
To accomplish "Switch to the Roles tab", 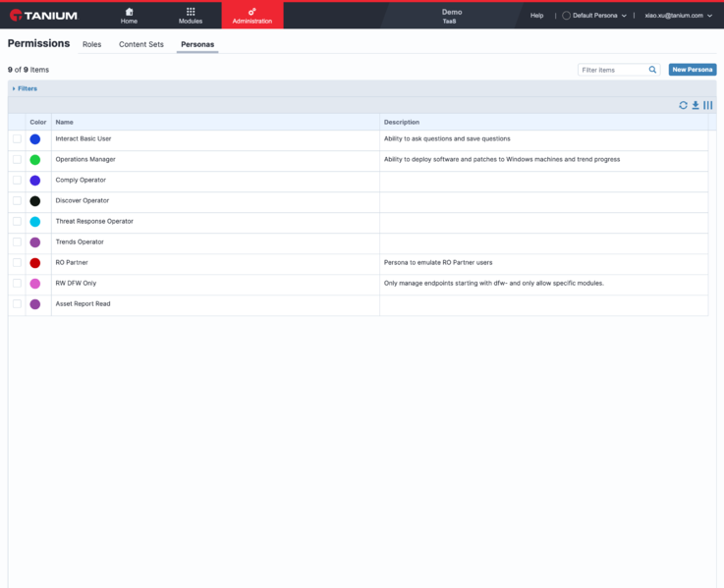I will (x=92, y=44).
